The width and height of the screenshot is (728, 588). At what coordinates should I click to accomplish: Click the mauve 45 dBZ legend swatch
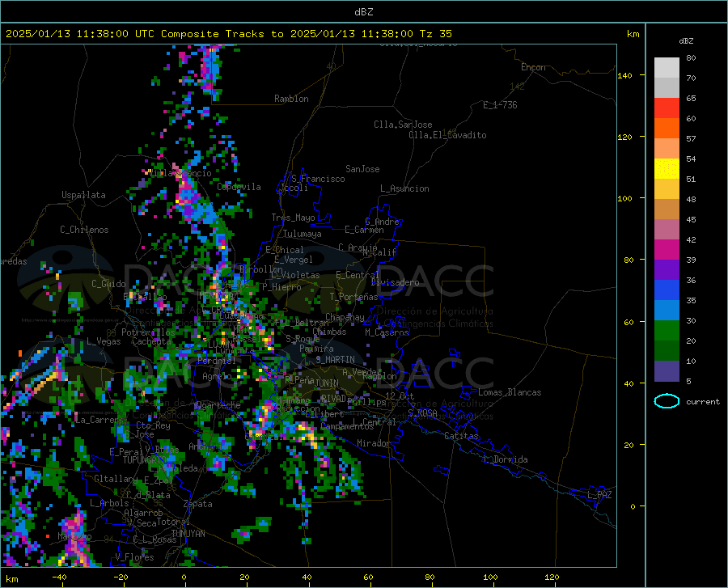point(667,230)
